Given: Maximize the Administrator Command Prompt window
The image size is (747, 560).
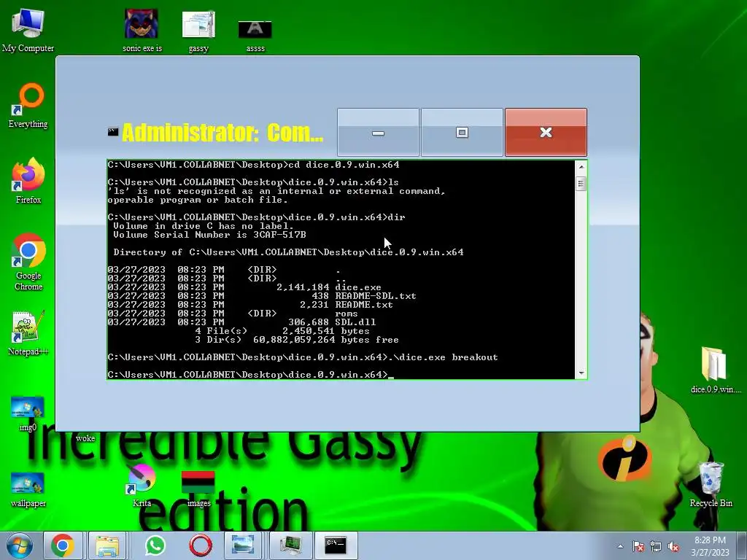Looking at the screenshot, I should point(462,133).
